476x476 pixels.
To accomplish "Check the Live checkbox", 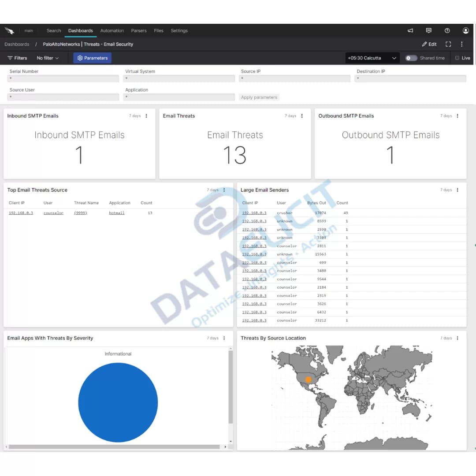I will click(457, 58).
